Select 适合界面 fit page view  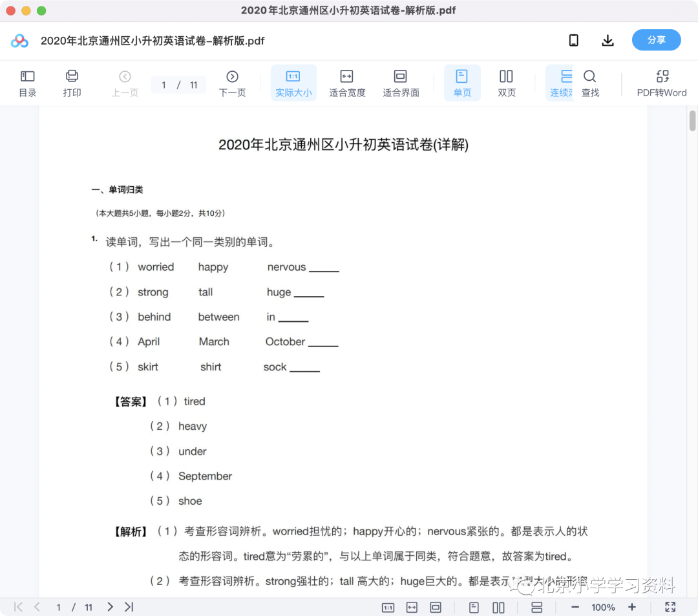(x=401, y=83)
